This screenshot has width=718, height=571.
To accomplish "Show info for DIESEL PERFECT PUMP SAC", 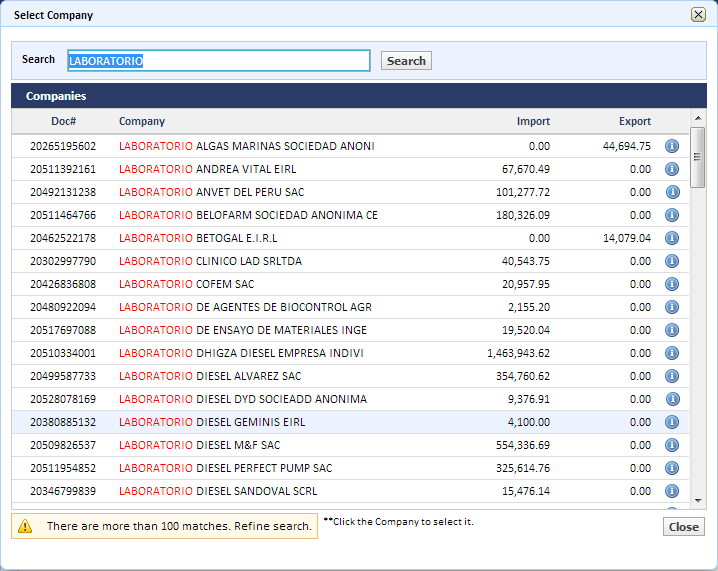I will (x=672, y=468).
